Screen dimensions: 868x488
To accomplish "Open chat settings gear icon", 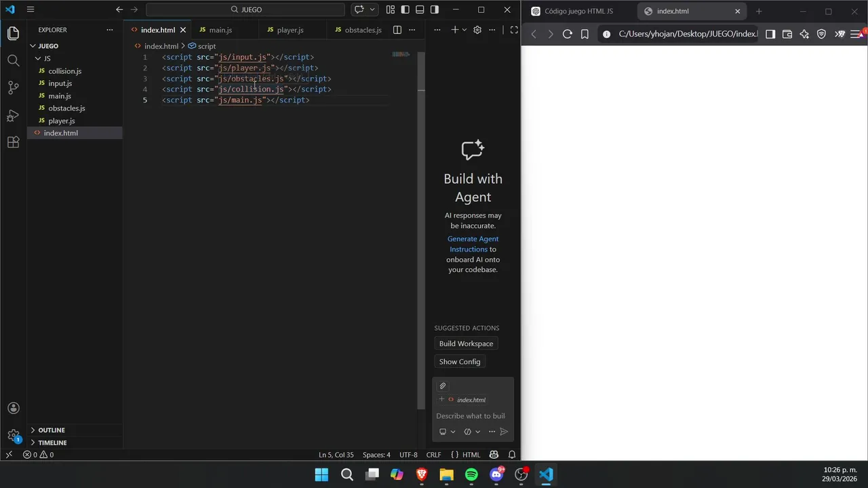I will 477,30.
